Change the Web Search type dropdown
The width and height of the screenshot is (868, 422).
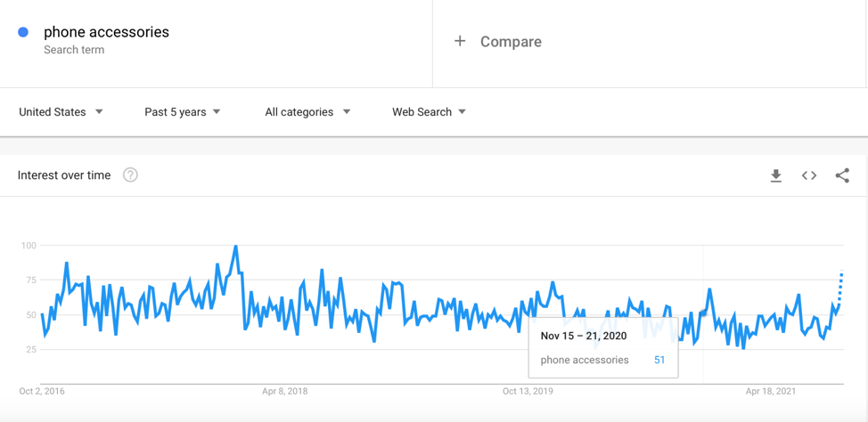tap(429, 112)
